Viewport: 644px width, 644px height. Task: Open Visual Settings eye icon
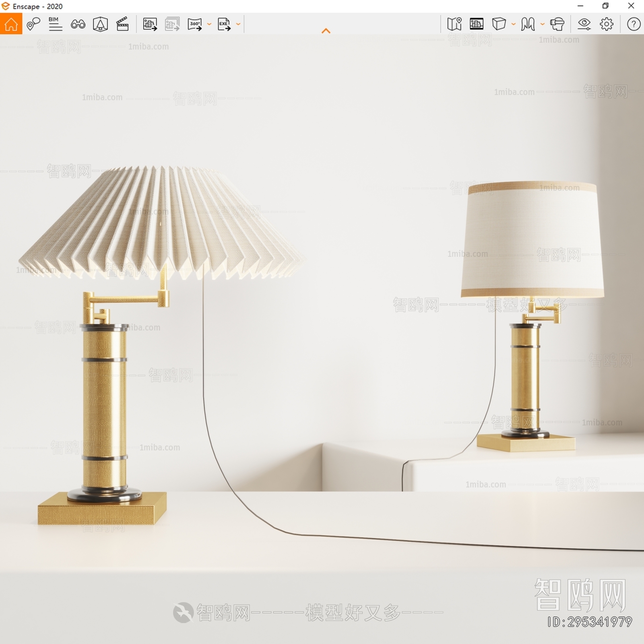pyautogui.click(x=584, y=24)
